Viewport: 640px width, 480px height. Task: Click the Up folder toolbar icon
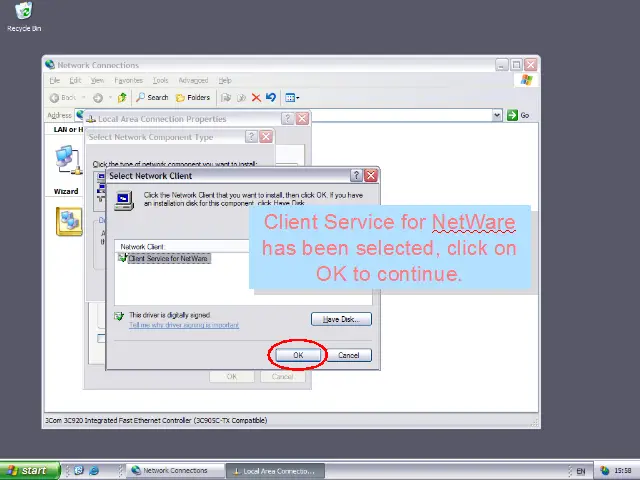click(122, 98)
